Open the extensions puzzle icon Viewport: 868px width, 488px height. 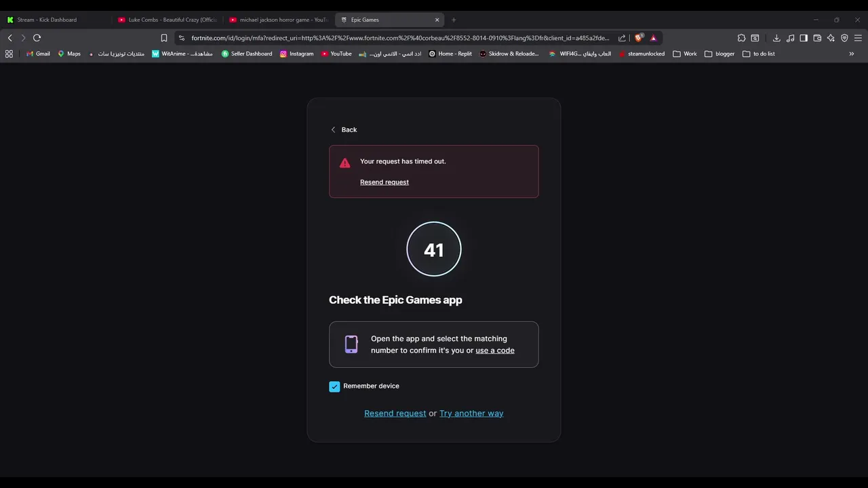[741, 38]
